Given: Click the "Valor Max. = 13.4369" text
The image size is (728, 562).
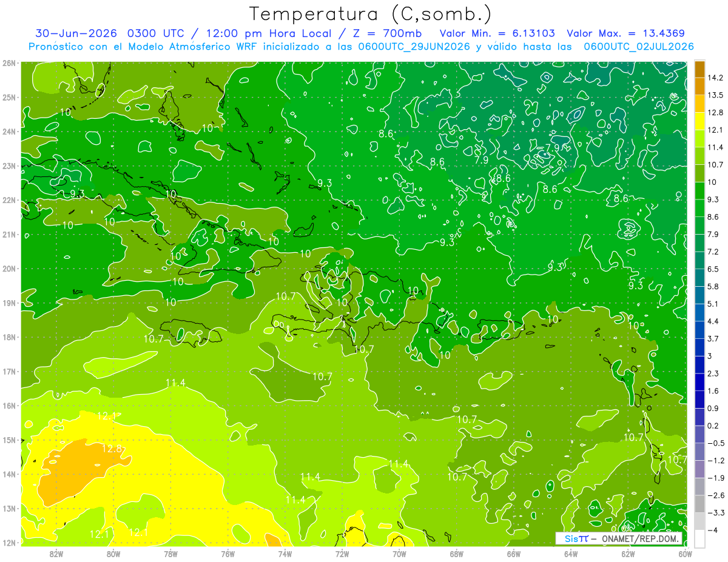Looking at the screenshot, I should (x=626, y=33).
